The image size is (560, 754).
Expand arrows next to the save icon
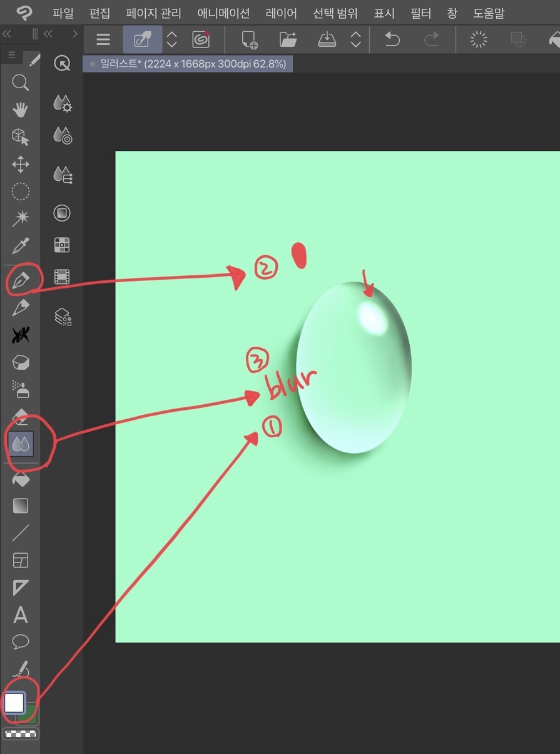tap(355, 40)
